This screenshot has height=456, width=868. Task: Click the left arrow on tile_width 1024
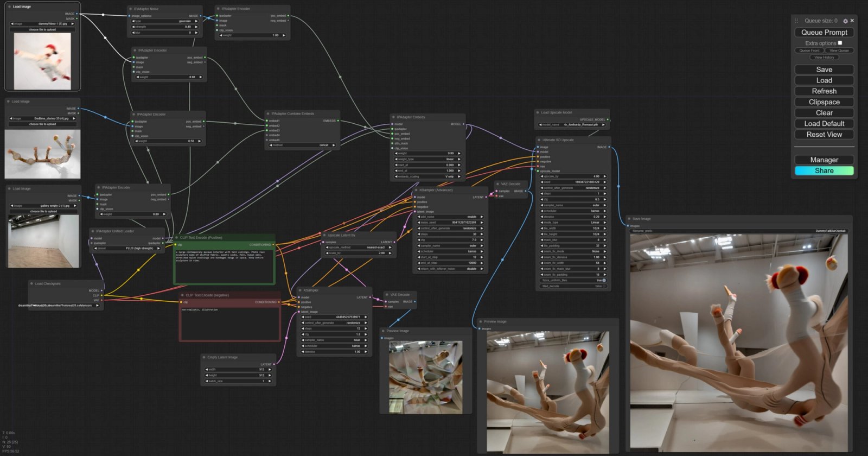[x=541, y=228]
